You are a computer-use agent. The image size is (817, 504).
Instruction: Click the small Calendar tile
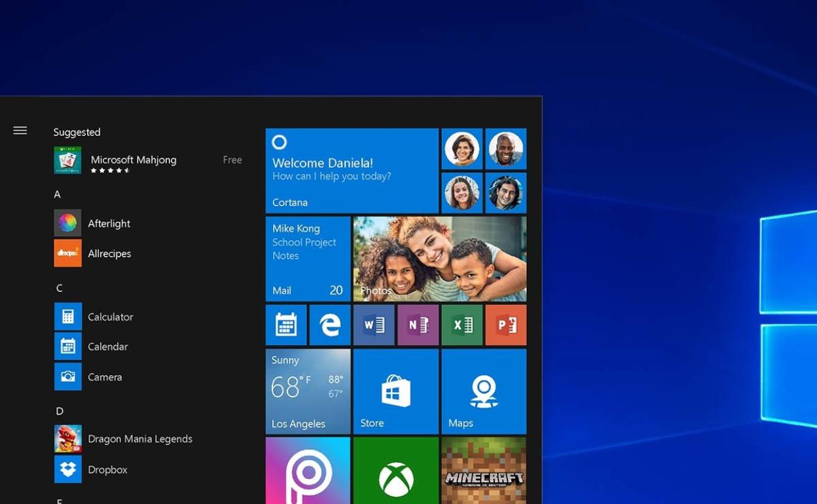[x=286, y=325]
